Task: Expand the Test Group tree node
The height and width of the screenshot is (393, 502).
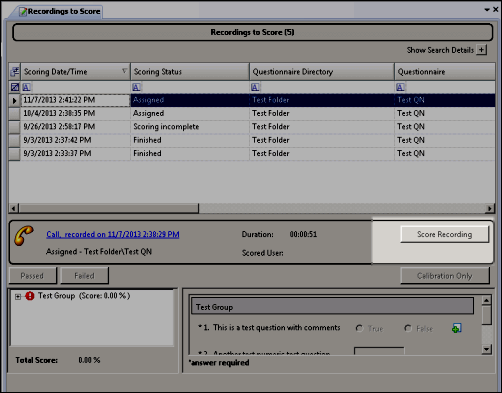Action: click(x=18, y=296)
